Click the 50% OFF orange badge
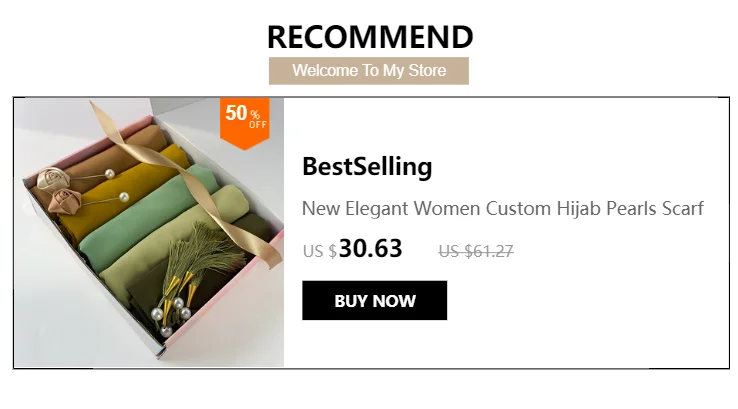 [x=245, y=123]
